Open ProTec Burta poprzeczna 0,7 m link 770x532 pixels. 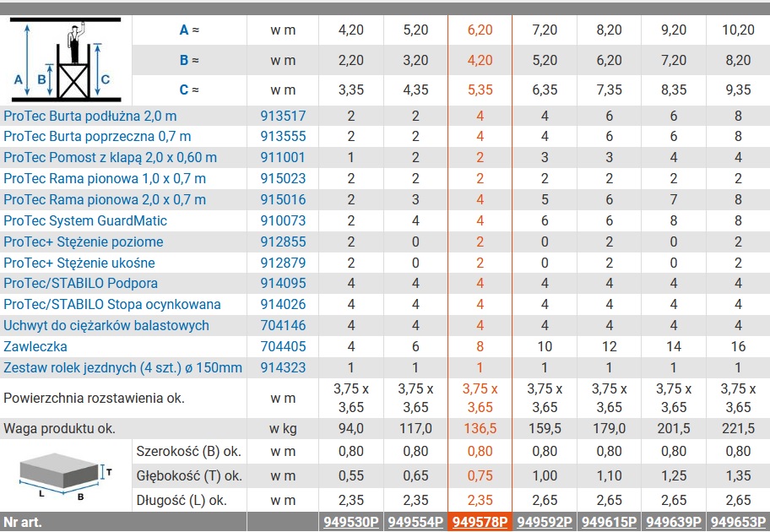[x=97, y=136]
